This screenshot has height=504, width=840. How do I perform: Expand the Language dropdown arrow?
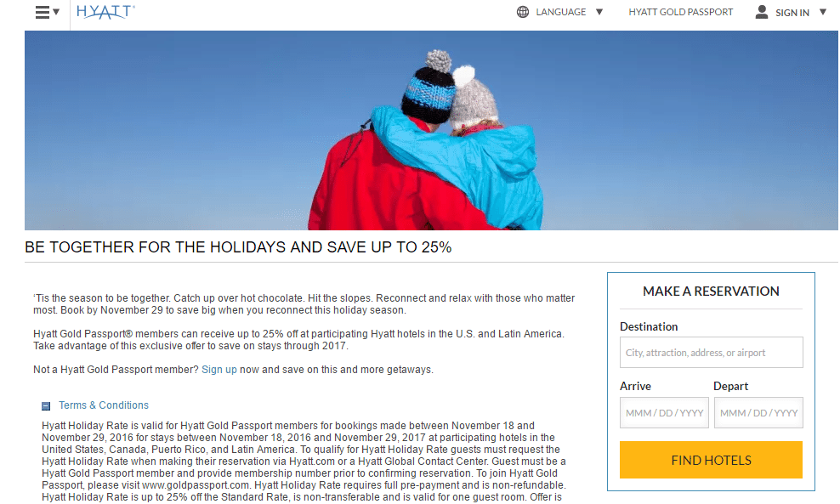(x=599, y=12)
